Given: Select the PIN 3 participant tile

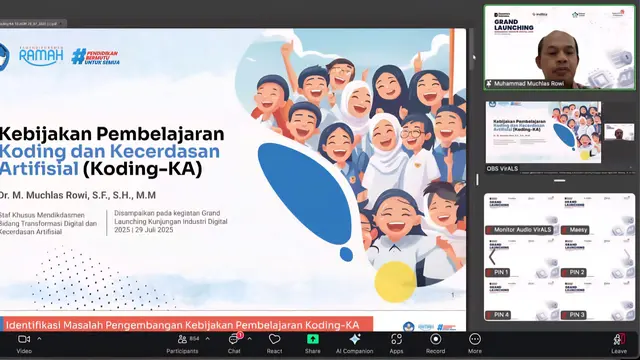Looking at the screenshot, I should pos(598,300).
